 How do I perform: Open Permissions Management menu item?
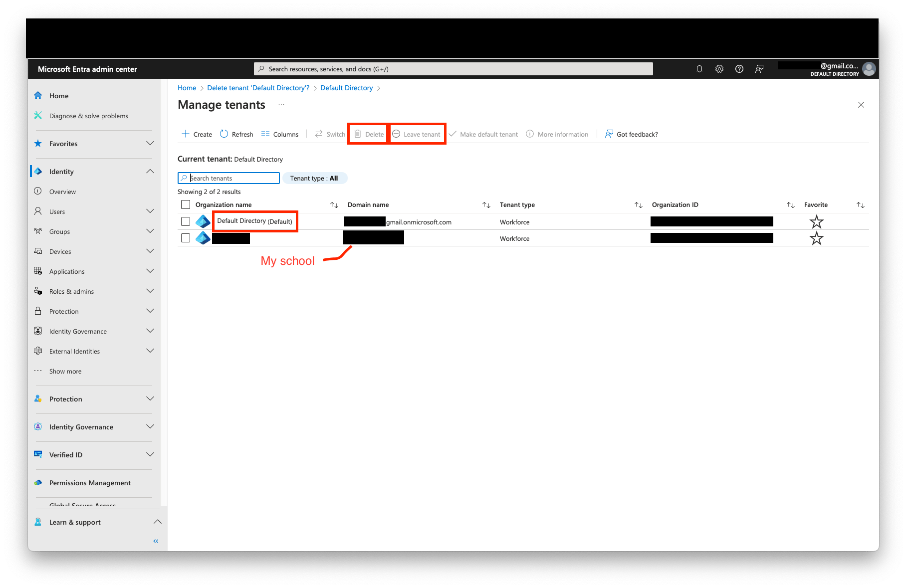click(x=90, y=483)
